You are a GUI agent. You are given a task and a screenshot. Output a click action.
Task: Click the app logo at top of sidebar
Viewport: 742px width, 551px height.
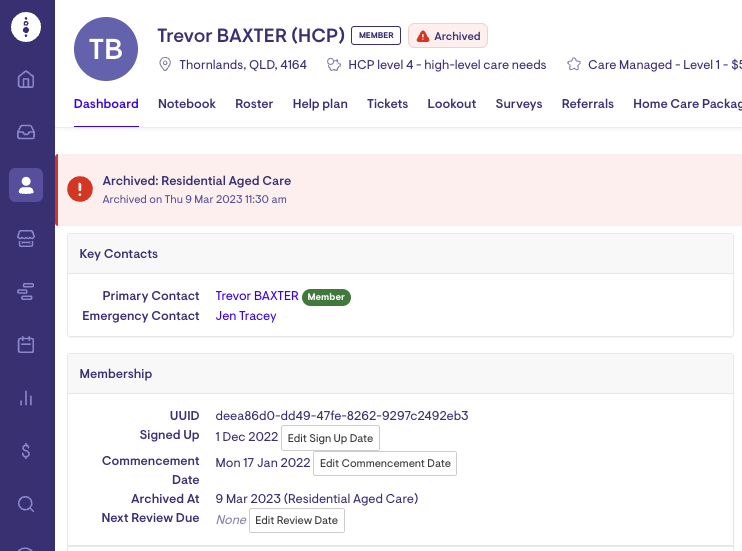click(26, 27)
